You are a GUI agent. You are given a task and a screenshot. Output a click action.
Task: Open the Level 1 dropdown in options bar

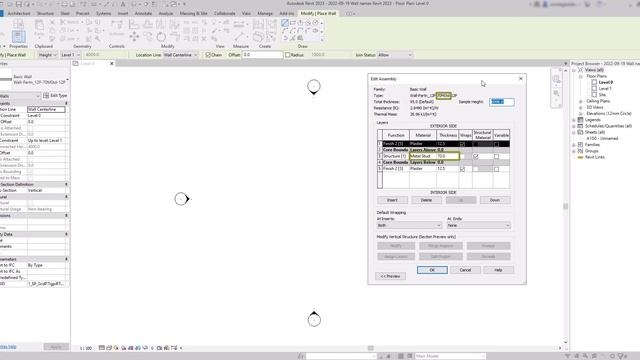pos(70,55)
